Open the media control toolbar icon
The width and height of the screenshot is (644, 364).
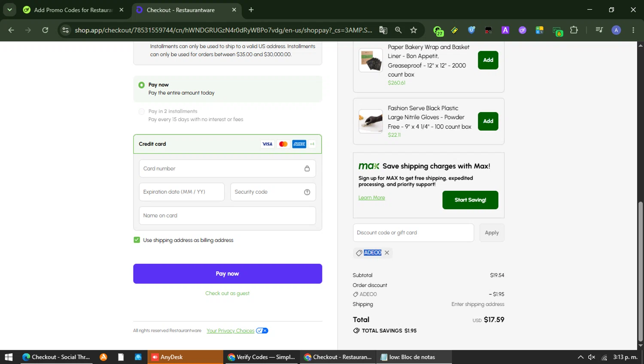(599, 30)
